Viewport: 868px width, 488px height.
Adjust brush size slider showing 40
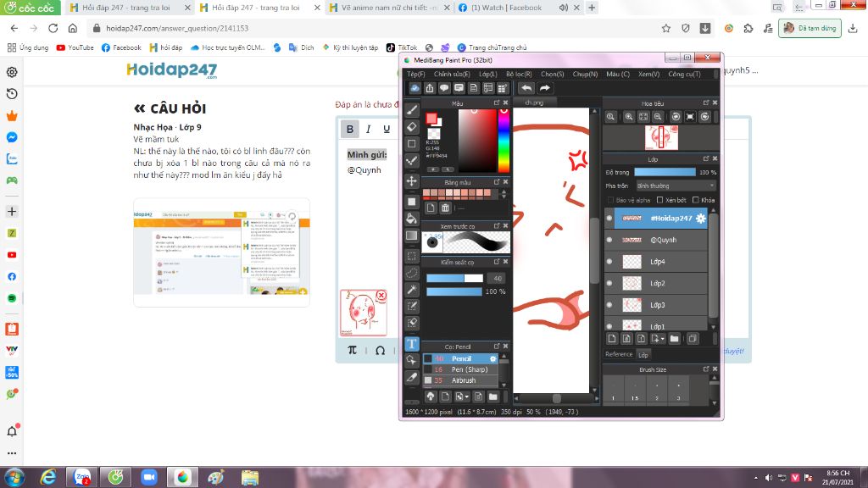(454, 278)
